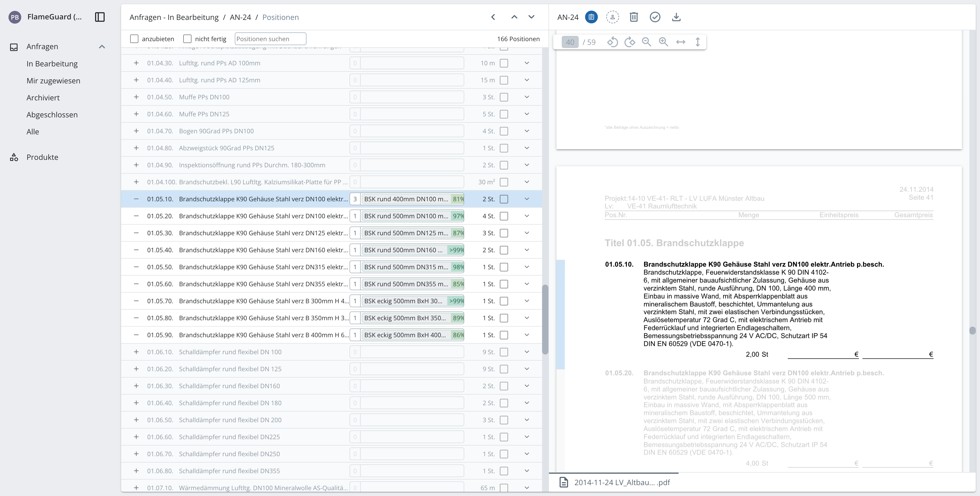The width and height of the screenshot is (980, 496).
Task: Delete the request with the trash icon
Action: (634, 17)
